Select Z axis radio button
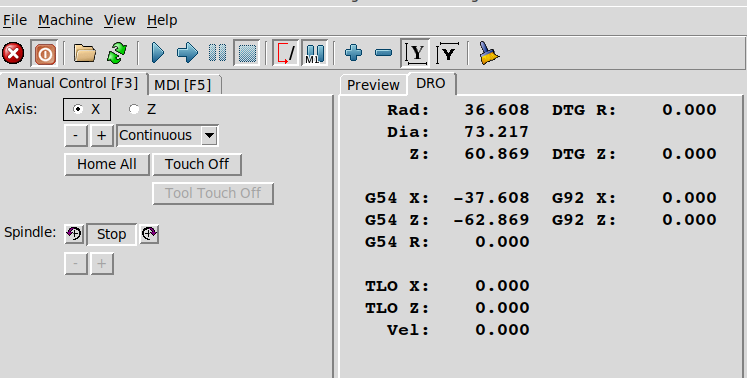Image resolution: width=747 pixels, height=378 pixels. (142, 110)
